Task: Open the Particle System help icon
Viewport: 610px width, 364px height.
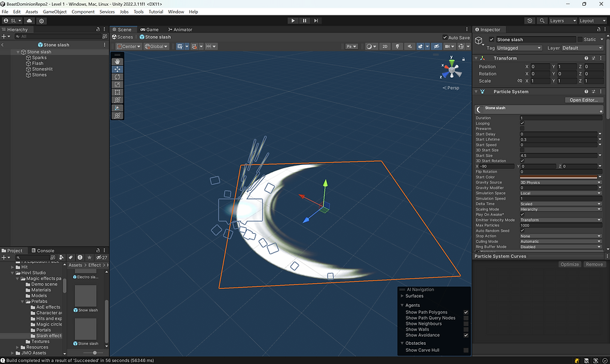Action: tap(586, 91)
